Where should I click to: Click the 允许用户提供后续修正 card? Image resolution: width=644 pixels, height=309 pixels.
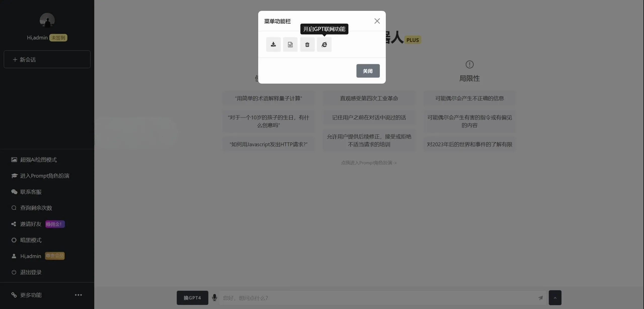pos(369,140)
